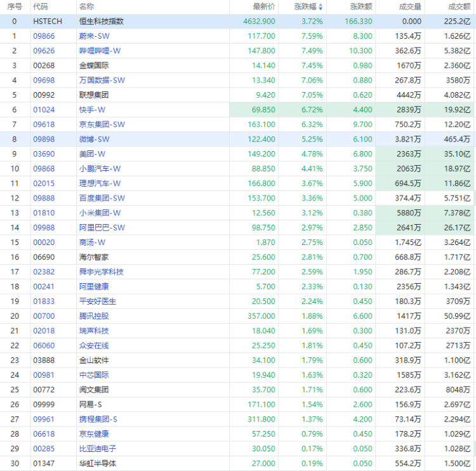Open 携程集团-S stock link
This screenshot has height=471, width=476.
98,419
